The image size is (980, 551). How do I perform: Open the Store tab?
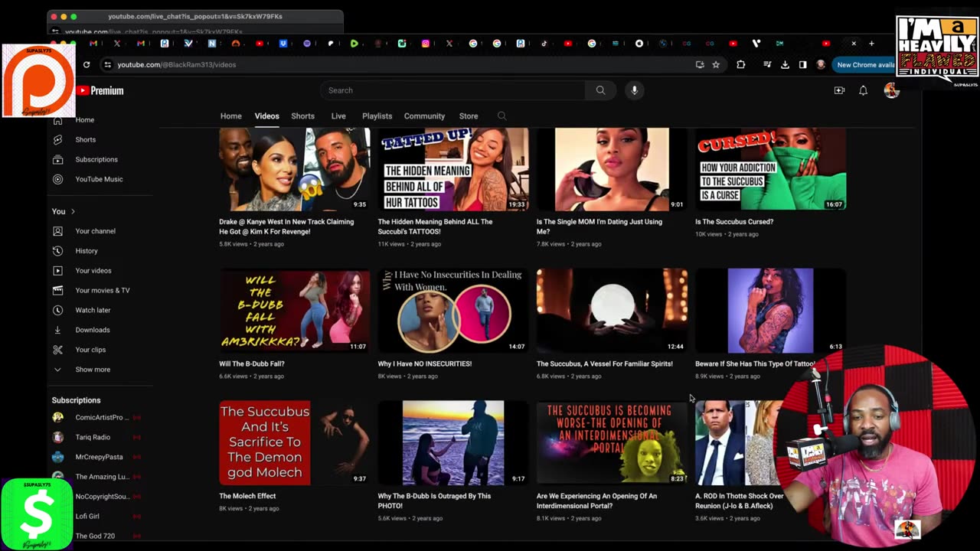469,116
